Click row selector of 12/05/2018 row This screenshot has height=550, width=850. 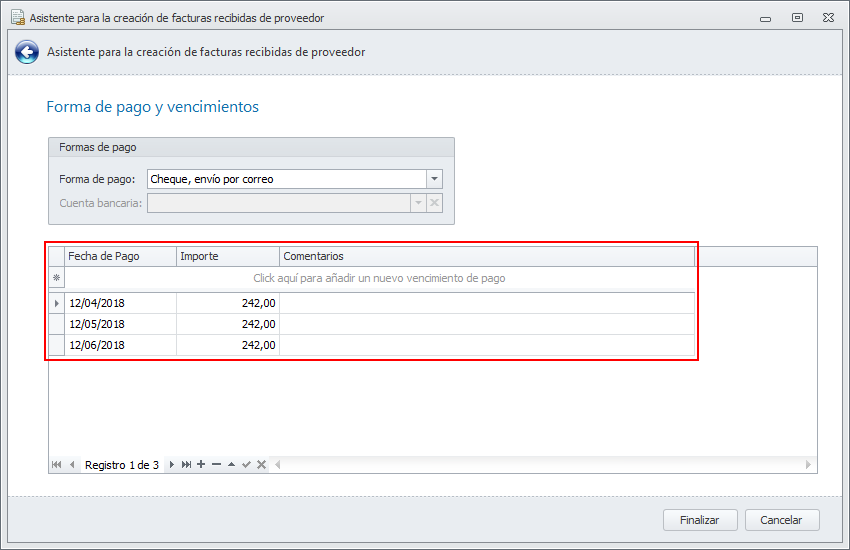56,324
